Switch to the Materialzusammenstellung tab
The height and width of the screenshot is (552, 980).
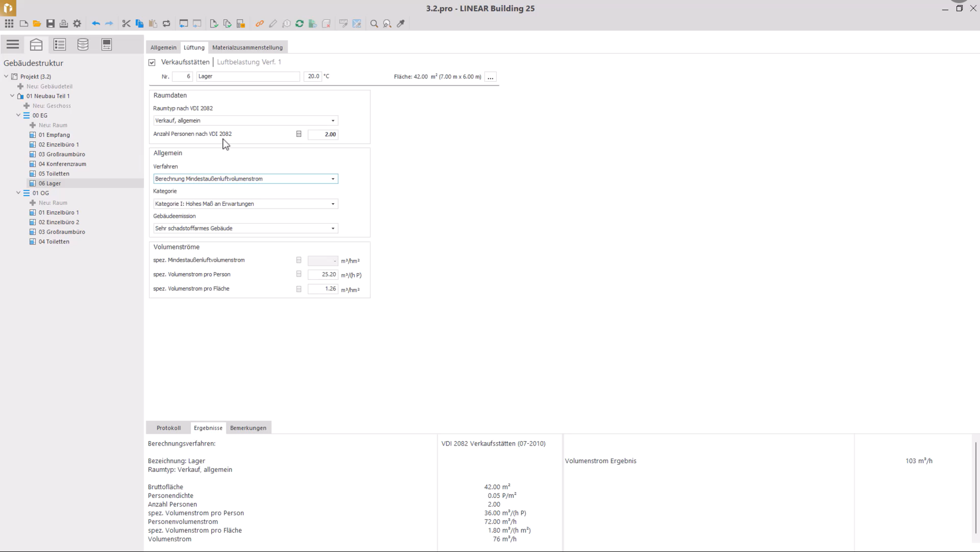point(247,47)
